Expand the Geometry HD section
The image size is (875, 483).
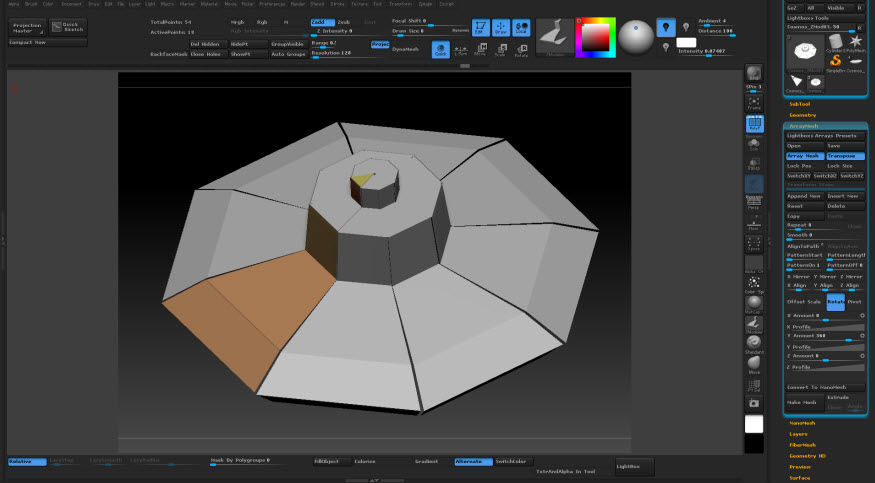(x=807, y=456)
